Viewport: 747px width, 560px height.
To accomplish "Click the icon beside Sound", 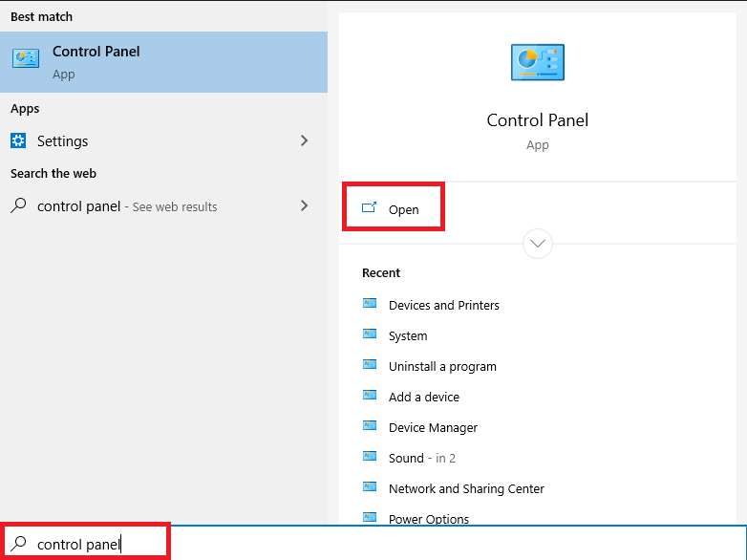I will pos(370,456).
